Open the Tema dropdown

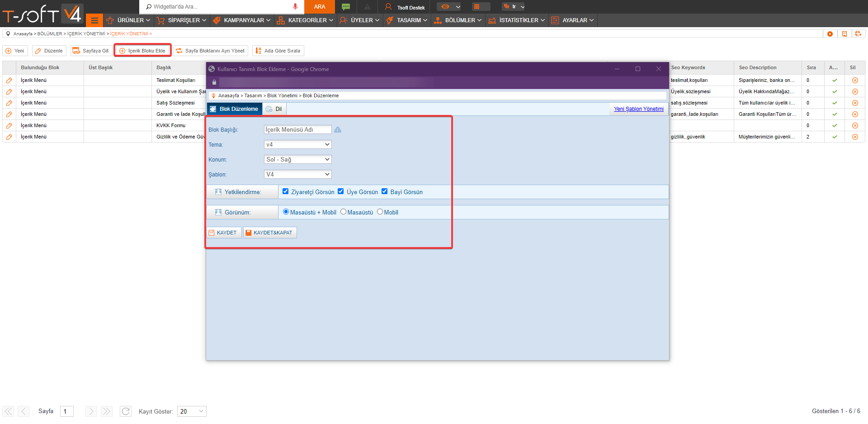point(297,144)
